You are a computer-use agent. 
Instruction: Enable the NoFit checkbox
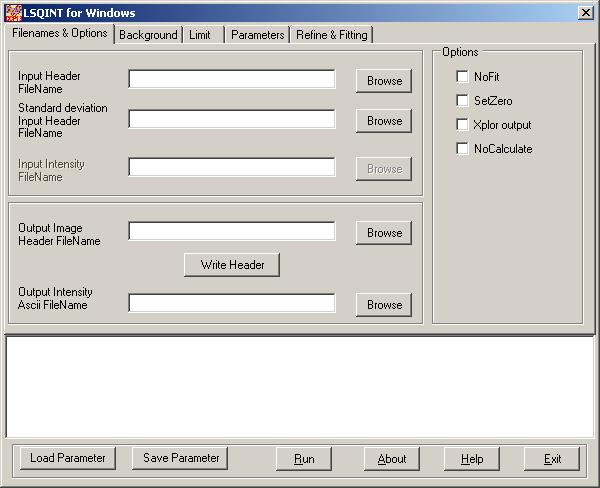(462, 77)
